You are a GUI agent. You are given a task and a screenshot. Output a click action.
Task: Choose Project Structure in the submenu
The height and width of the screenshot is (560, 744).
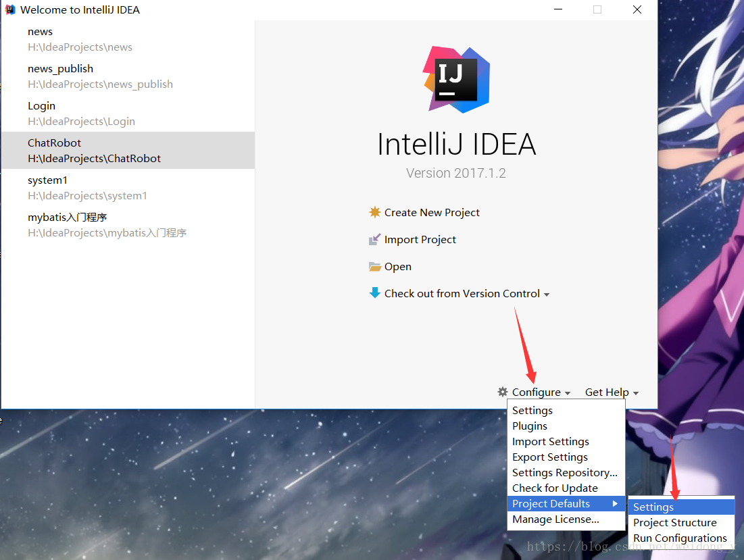681,523
